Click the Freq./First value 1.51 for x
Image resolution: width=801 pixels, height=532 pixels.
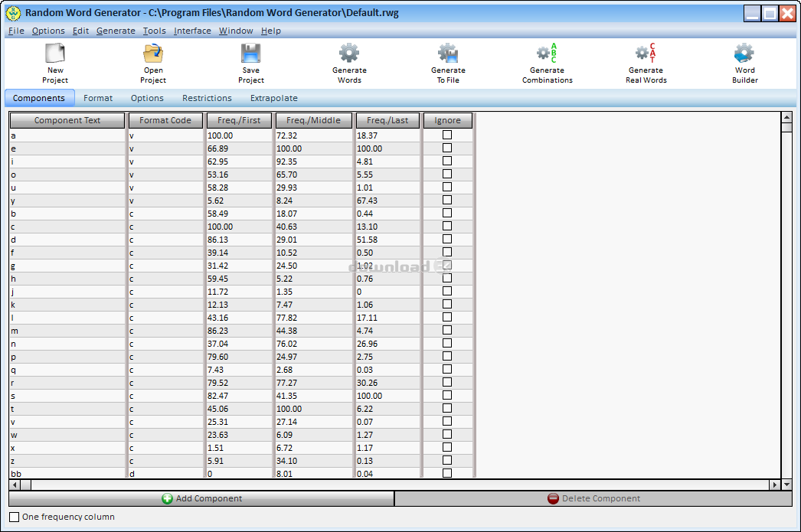pos(239,448)
